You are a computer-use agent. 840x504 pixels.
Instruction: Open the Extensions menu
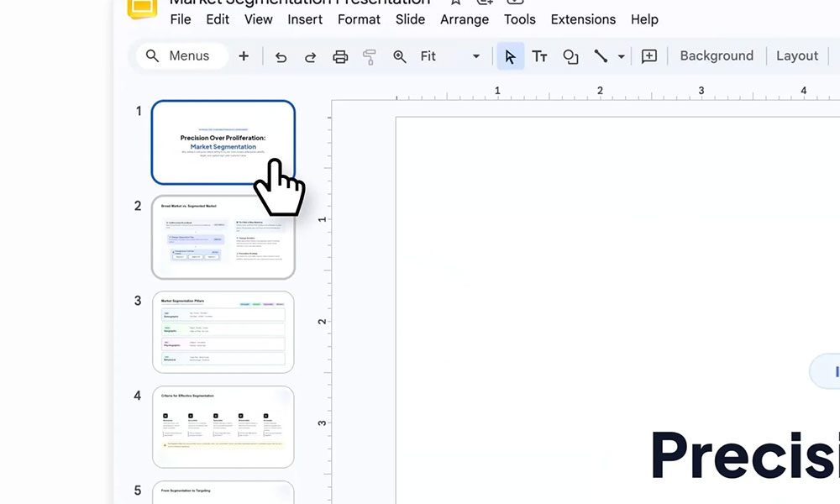[583, 19]
